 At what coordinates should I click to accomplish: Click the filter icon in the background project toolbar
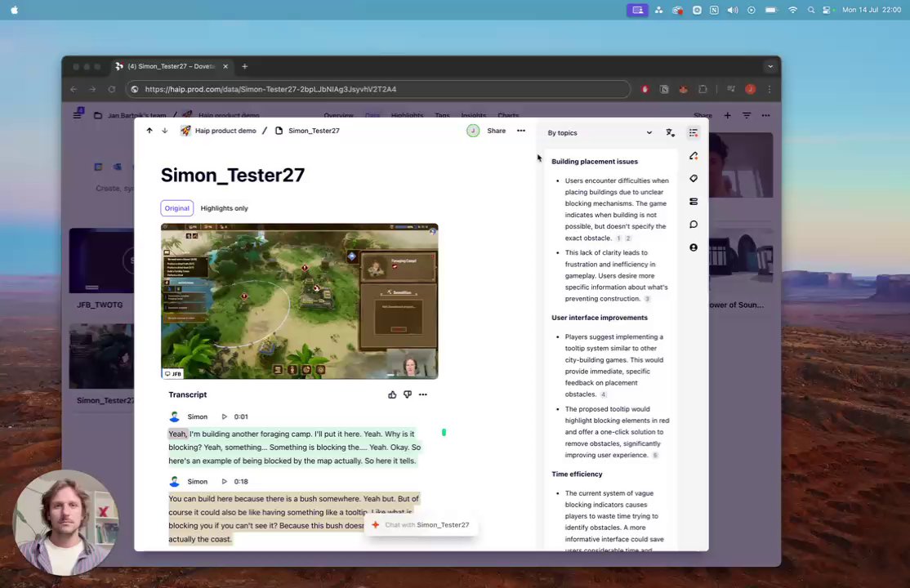click(x=747, y=115)
